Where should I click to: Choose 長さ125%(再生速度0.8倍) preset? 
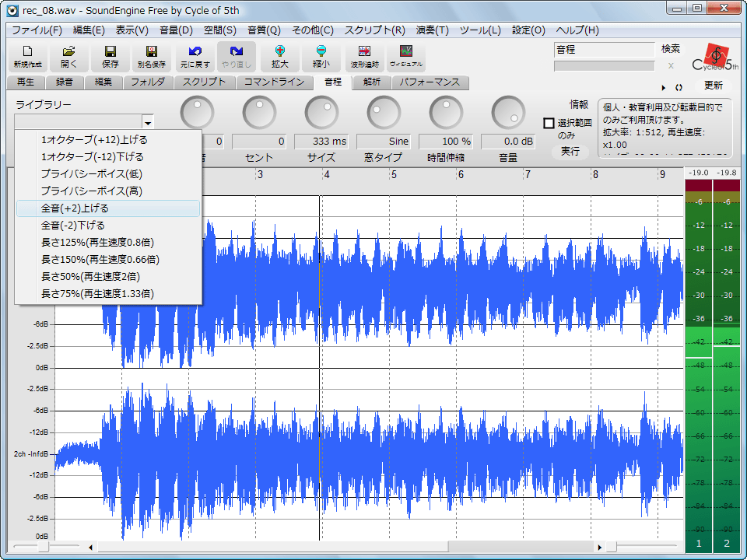click(x=107, y=243)
